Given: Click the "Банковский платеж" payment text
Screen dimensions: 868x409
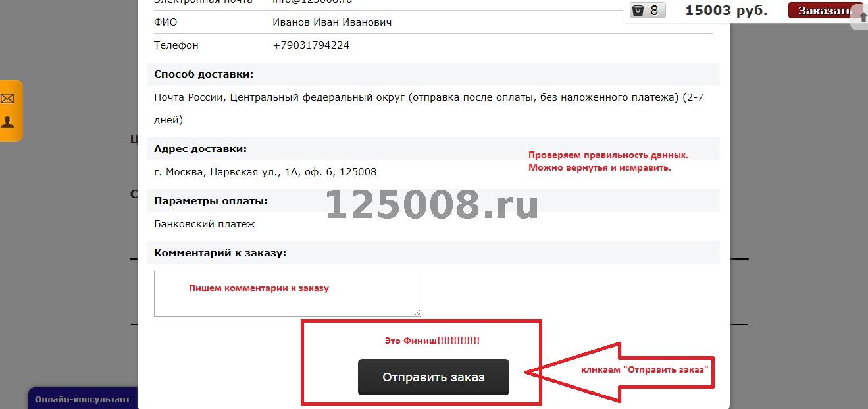Looking at the screenshot, I should [x=205, y=224].
